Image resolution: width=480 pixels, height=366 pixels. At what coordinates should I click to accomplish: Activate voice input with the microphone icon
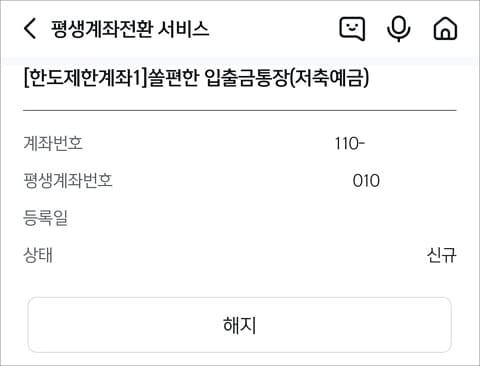click(x=398, y=29)
